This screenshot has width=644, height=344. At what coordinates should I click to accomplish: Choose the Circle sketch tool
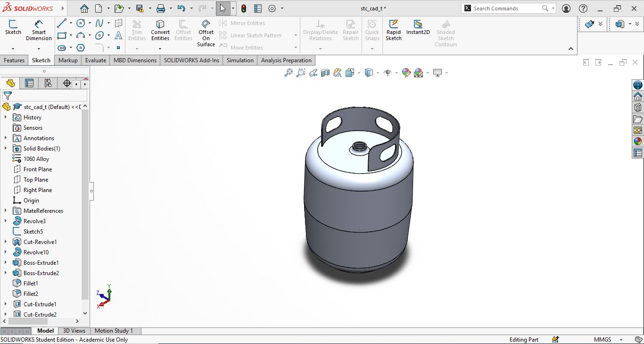pos(81,23)
